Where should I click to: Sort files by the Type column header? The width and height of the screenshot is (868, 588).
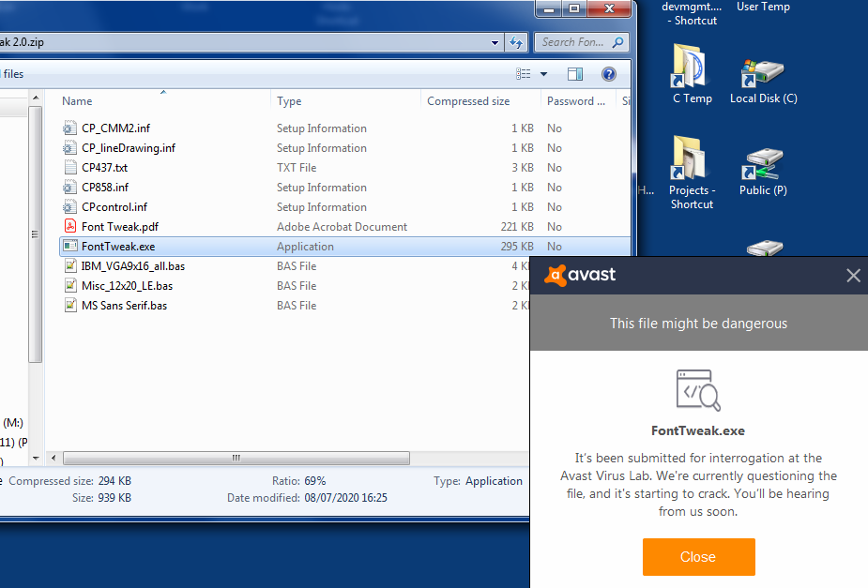click(289, 101)
